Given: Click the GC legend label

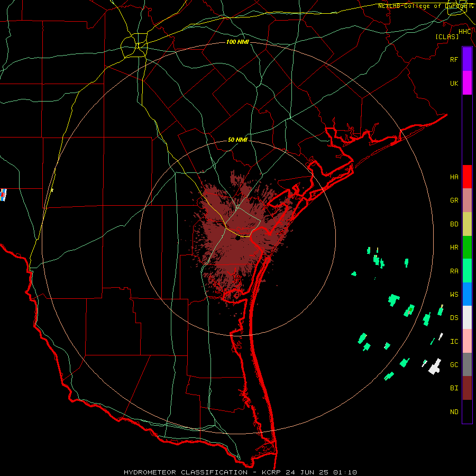Looking at the screenshot, I should click(x=454, y=365).
